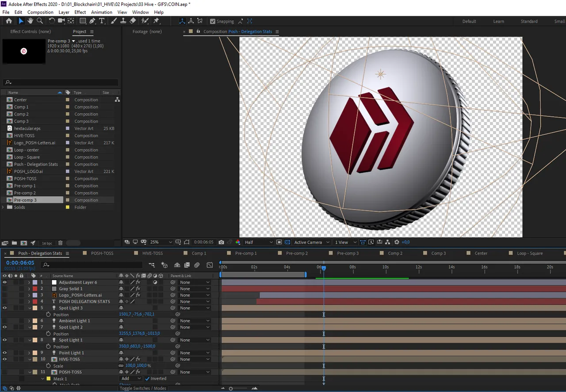Hide the Spot Light 1 layer
This screenshot has height=392, width=566.
point(5,340)
